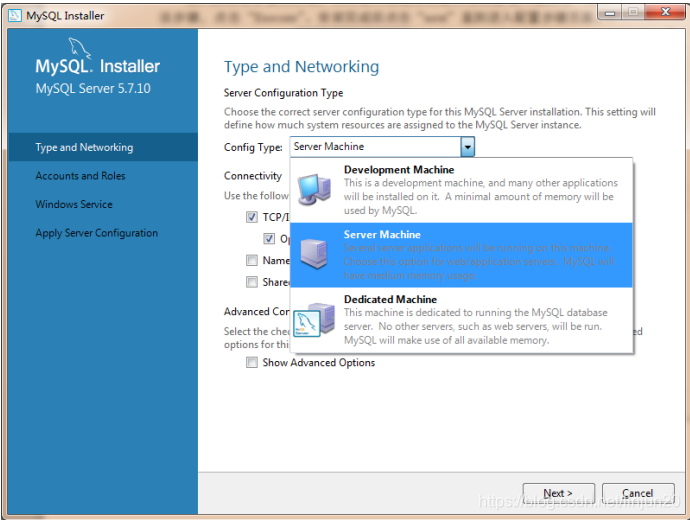
Task: Click the Show Advanced Options label text
Action: point(319,363)
